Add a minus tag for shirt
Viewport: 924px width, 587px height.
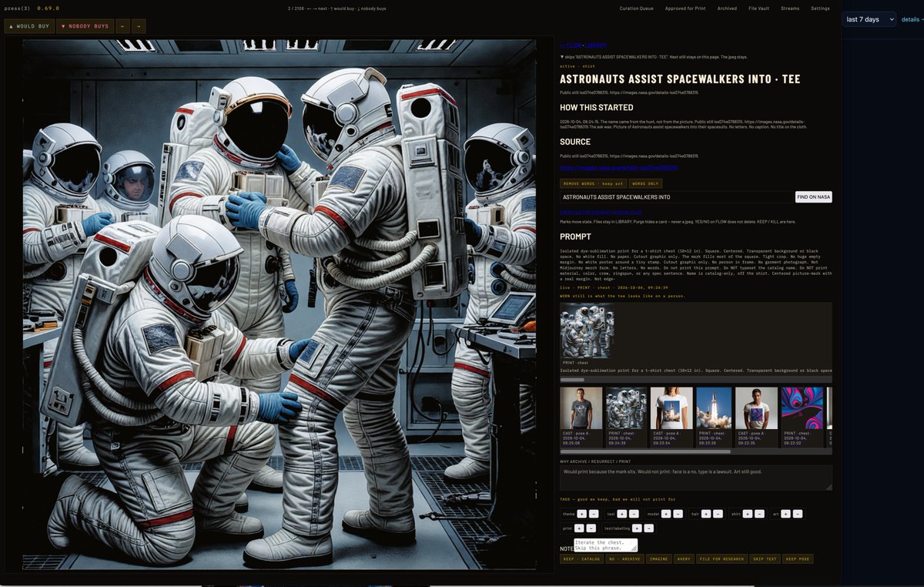[x=759, y=514]
